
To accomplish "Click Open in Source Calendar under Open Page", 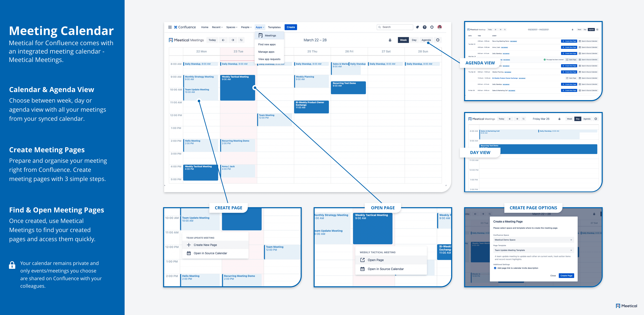I will (391, 269).
